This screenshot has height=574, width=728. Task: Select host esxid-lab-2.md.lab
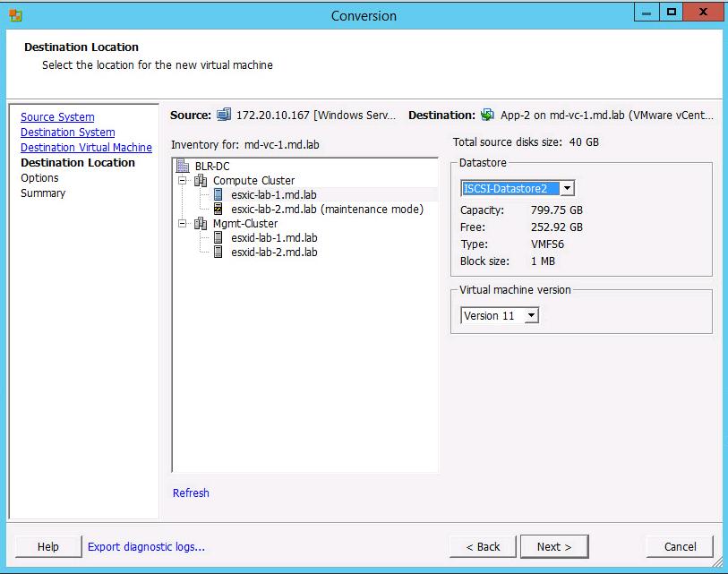(x=274, y=253)
